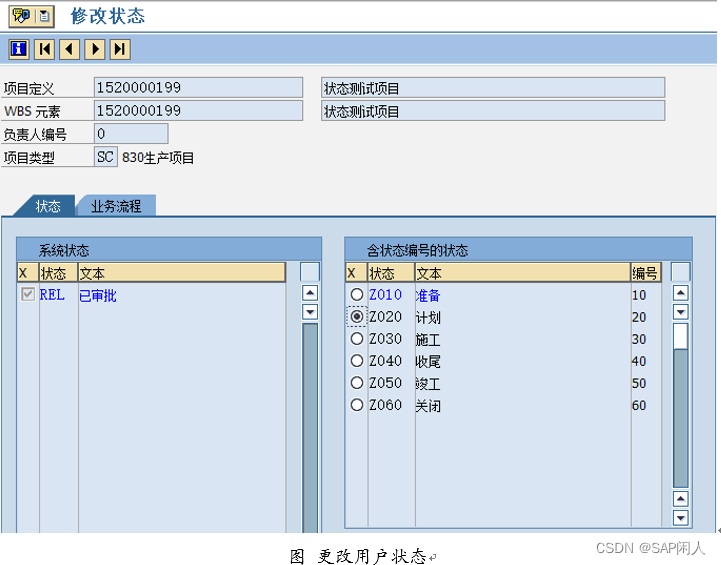The width and height of the screenshot is (721, 565).
Task: Click number 10 in the 编号 column
Action: (639, 295)
